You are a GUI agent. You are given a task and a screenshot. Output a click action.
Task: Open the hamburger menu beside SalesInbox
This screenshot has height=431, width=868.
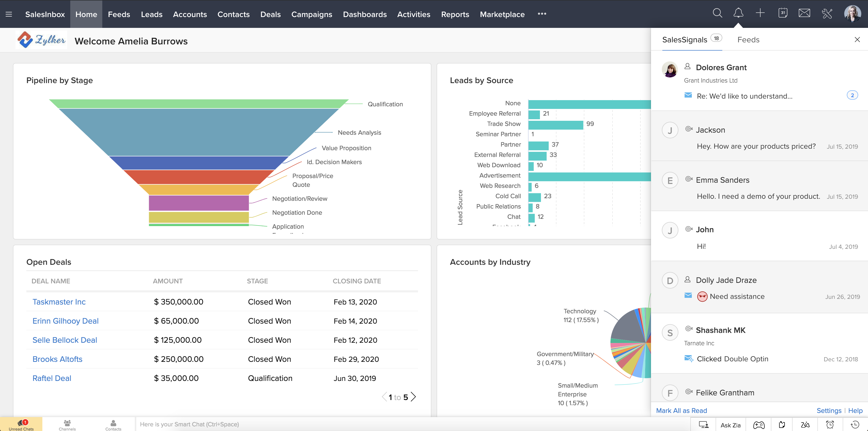[x=9, y=14]
